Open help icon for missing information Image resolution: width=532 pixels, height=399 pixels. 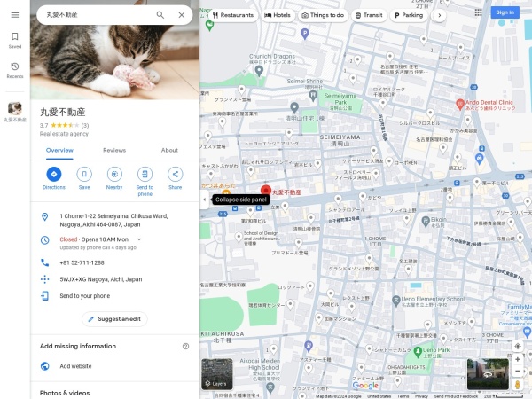[x=185, y=346]
